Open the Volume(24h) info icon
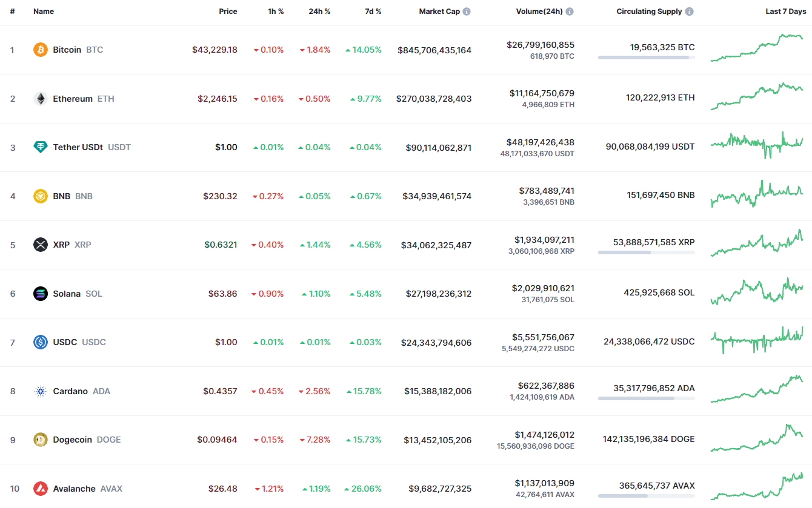The height and width of the screenshot is (508, 812). tap(570, 12)
